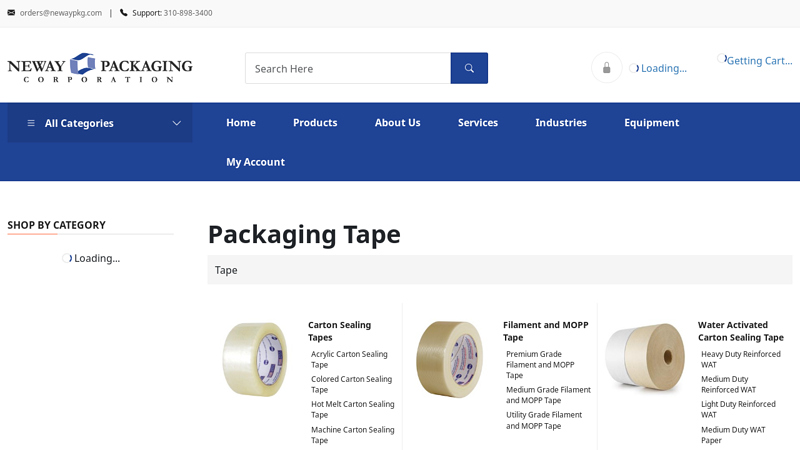The image size is (800, 450).
Task: Open Machine Carton Sealing Tape
Action: coord(353,435)
